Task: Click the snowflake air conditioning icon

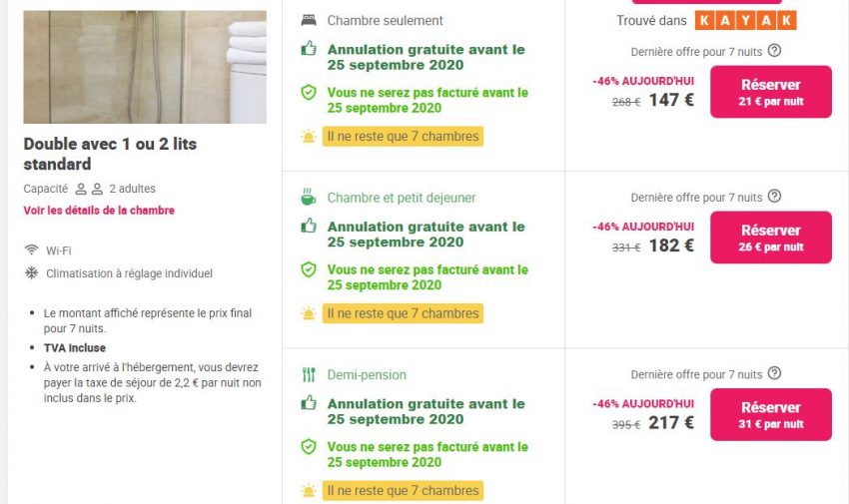Action: tap(31, 272)
